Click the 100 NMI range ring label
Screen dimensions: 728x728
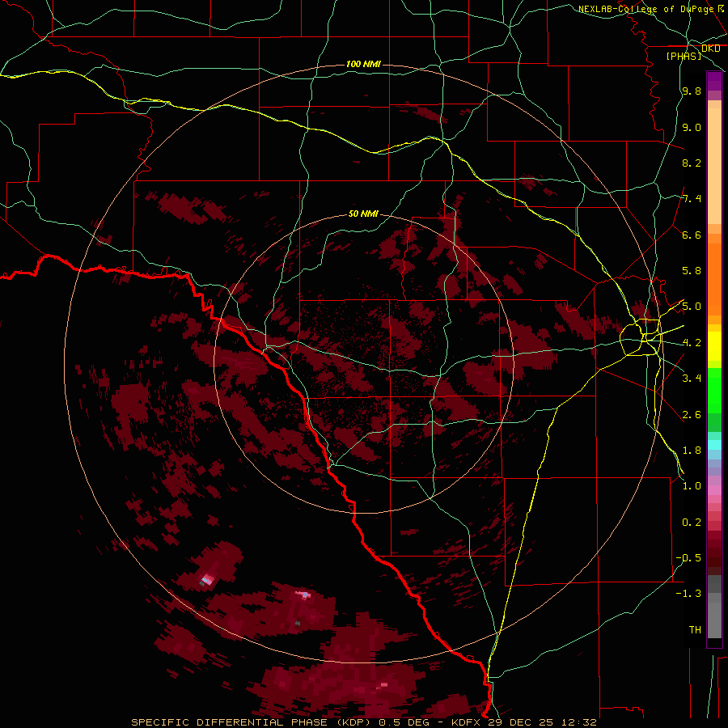[363, 64]
